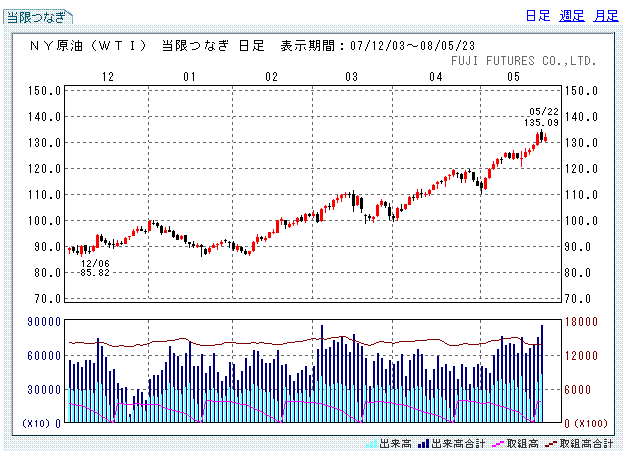Switch to the 月足 monthly chart
The height and width of the screenshot is (452, 625).
click(x=605, y=16)
